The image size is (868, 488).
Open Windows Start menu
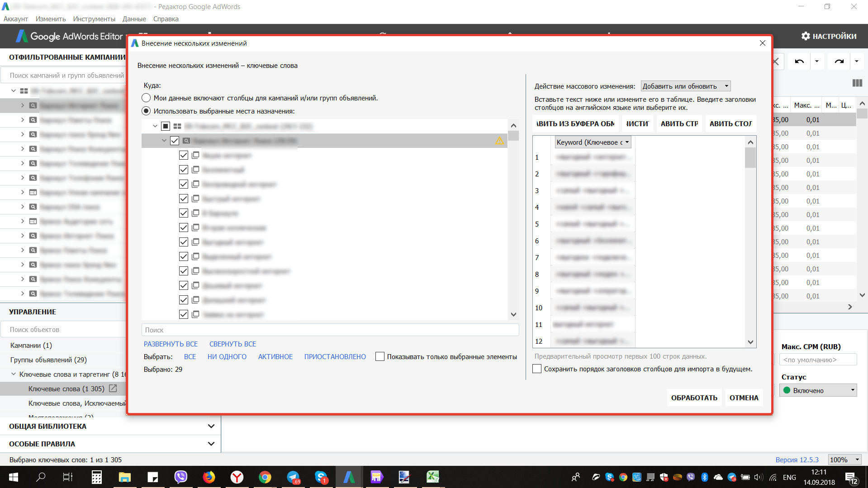13,477
